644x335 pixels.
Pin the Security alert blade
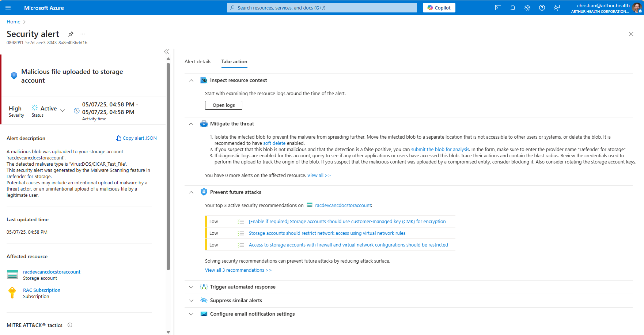click(71, 34)
